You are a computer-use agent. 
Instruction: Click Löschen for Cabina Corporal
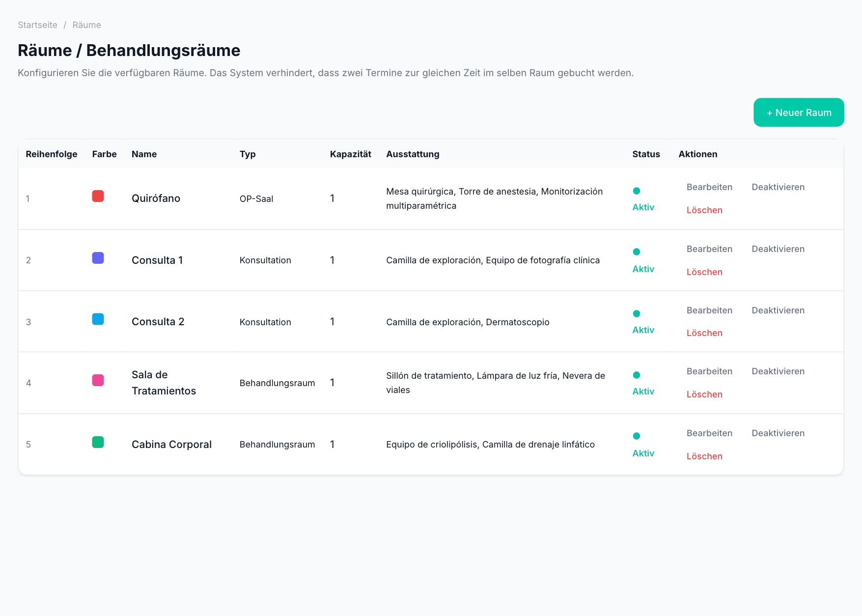pyautogui.click(x=704, y=456)
